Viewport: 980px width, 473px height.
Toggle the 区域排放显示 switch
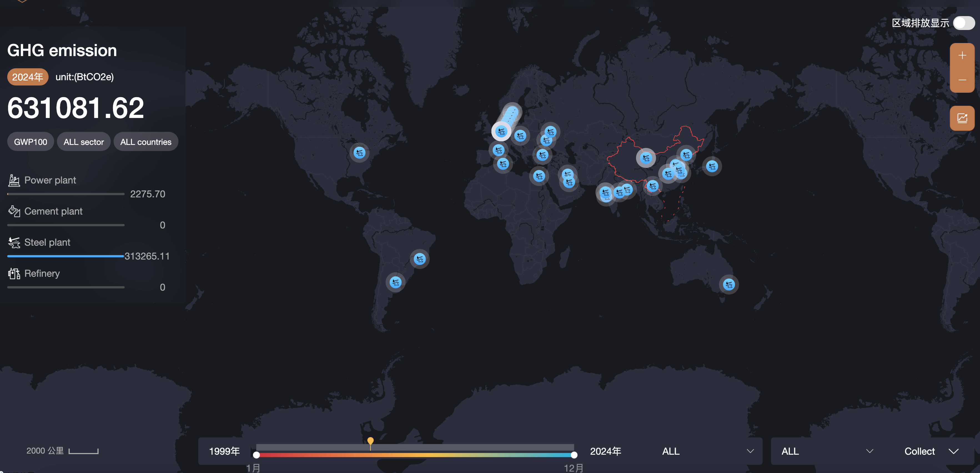[964, 23]
